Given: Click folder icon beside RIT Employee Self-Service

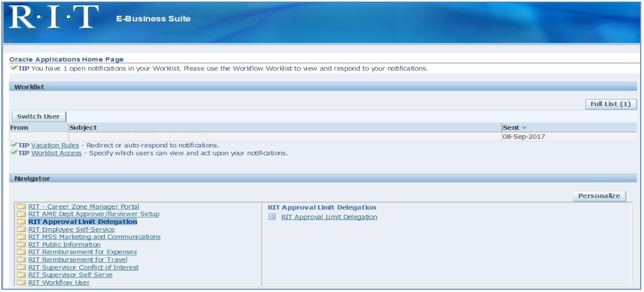Looking at the screenshot, I should (21, 229).
